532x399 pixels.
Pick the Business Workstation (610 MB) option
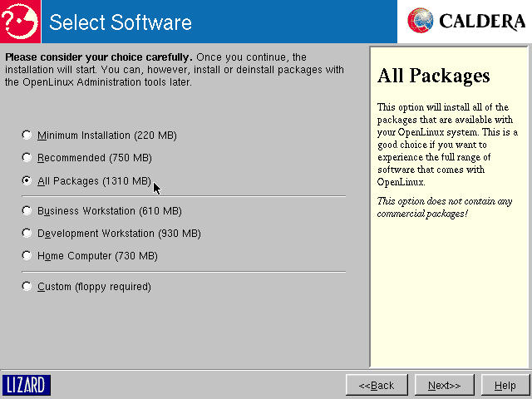click(27, 211)
